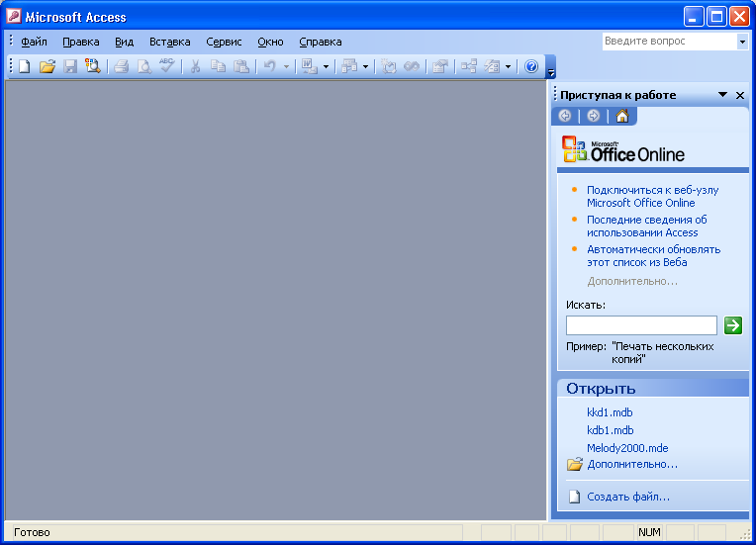Click the Office Links Word icon
Image resolution: width=756 pixels, height=545 pixels.
click(309, 66)
